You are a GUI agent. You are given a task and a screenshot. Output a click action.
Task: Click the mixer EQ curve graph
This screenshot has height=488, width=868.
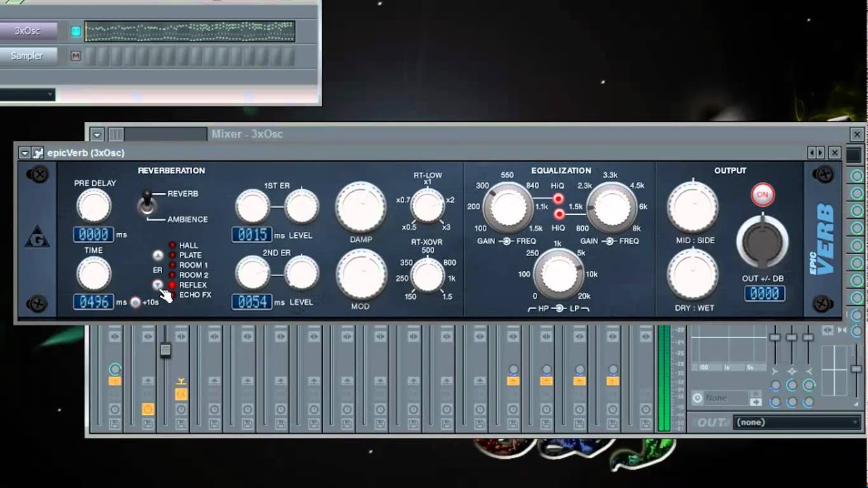pos(729,348)
